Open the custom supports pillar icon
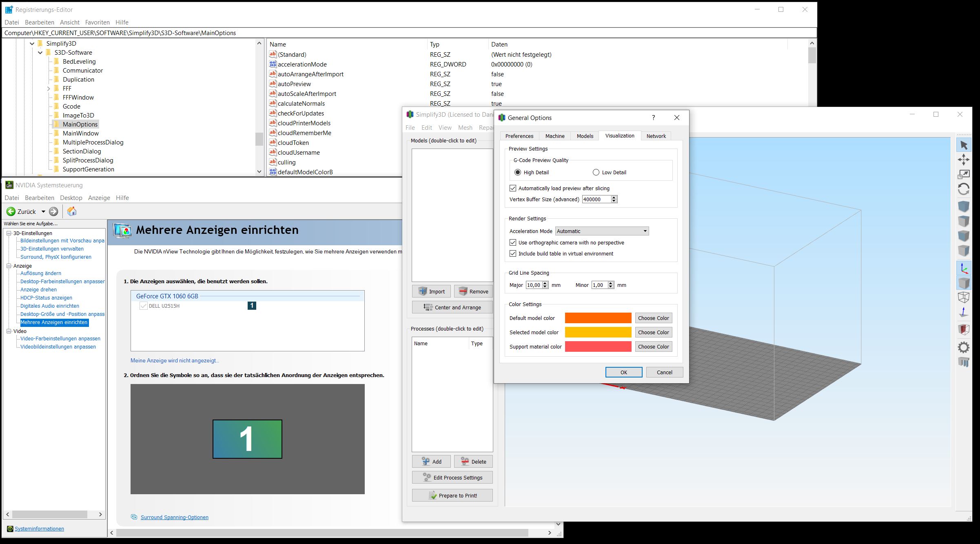This screenshot has width=980, height=544. coord(964,362)
